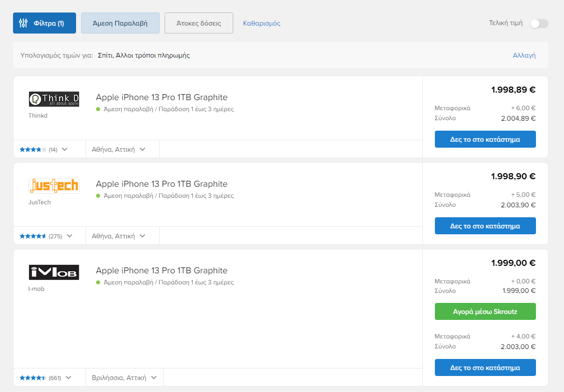Viewport: 564px width, 392px height.
Task: Expand Thinkd star rating (14) dropdown
Action: tap(44, 149)
